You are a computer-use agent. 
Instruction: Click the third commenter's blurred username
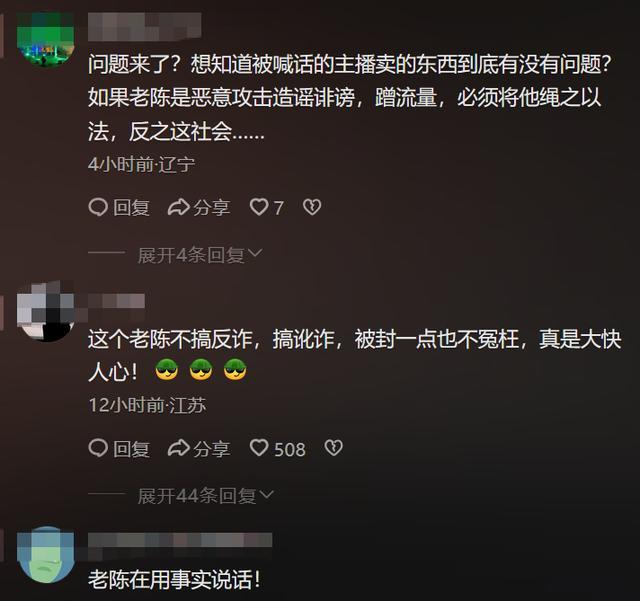click(x=180, y=540)
